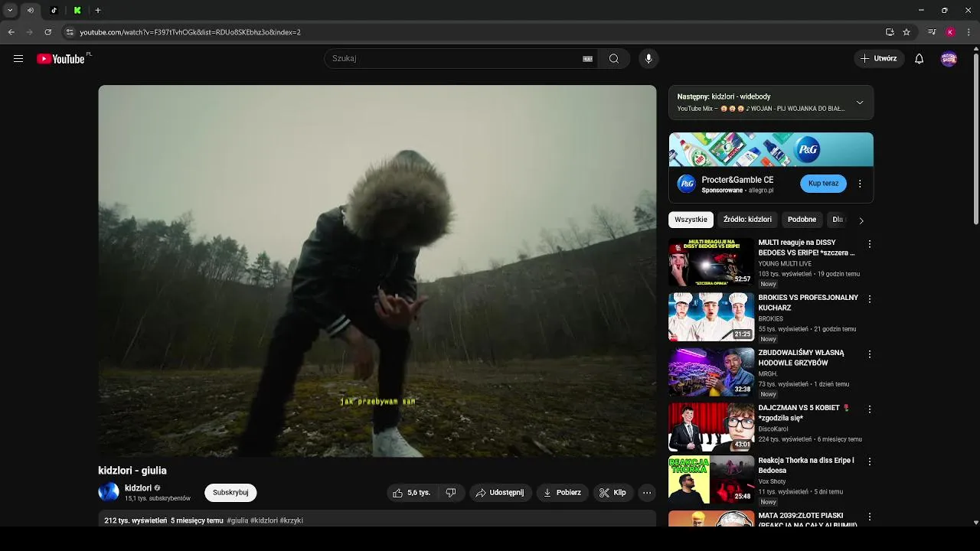This screenshot has width=980, height=551.
Task: Start voice search with the microphone
Action: click(x=648, y=59)
